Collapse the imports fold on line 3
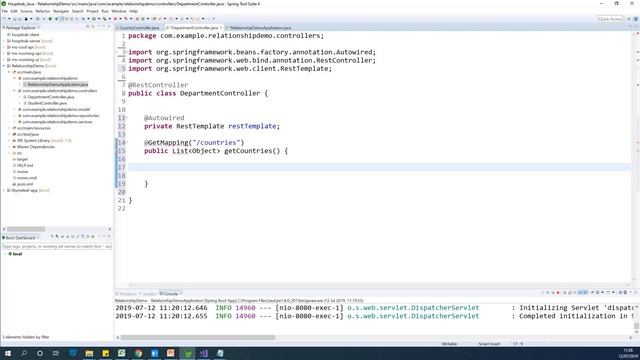This screenshot has width=640, height=360. click(x=127, y=52)
